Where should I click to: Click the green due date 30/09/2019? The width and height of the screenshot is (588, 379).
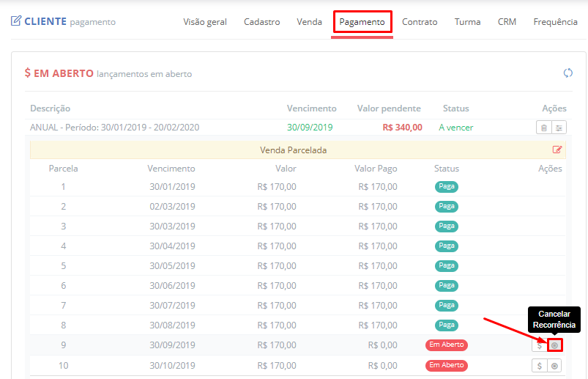tap(310, 128)
